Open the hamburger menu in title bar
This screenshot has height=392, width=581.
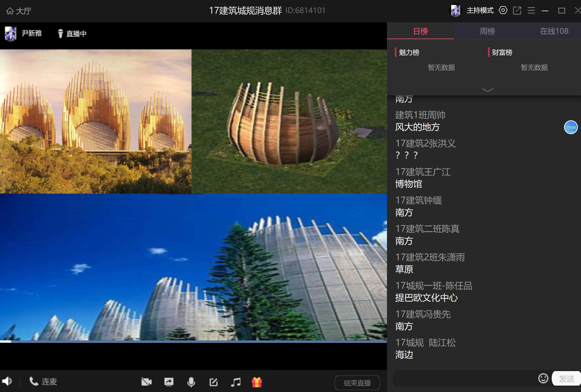(x=531, y=11)
